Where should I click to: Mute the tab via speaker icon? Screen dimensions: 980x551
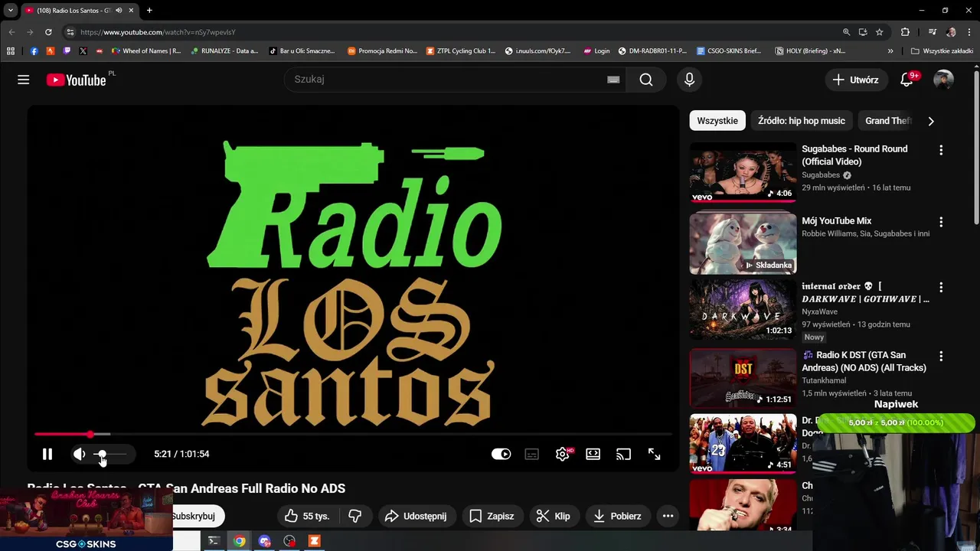[119, 11]
